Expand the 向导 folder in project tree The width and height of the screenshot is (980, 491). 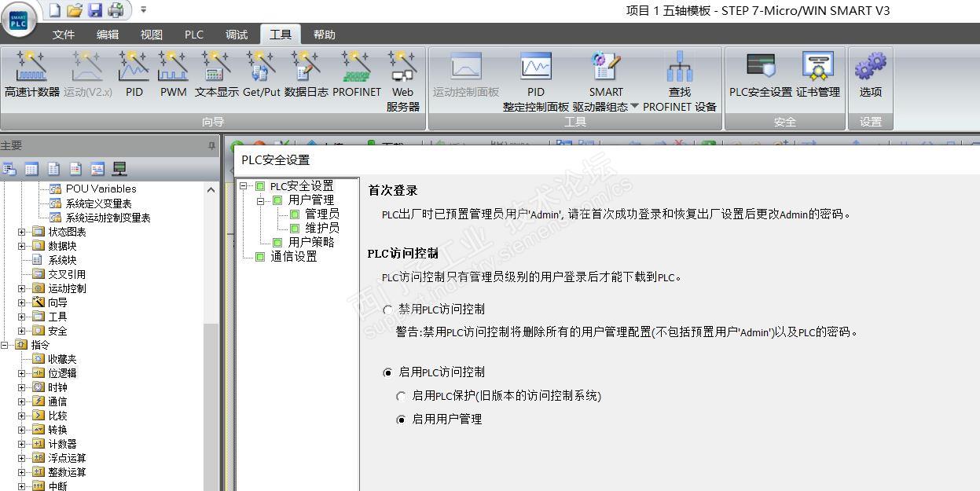tap(22, 302)
